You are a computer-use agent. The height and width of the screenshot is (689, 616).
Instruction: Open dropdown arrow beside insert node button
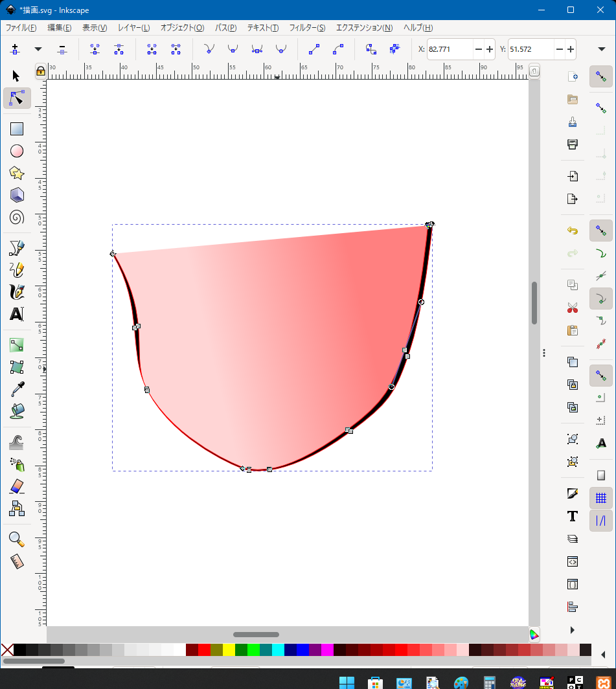coord(38,49)
